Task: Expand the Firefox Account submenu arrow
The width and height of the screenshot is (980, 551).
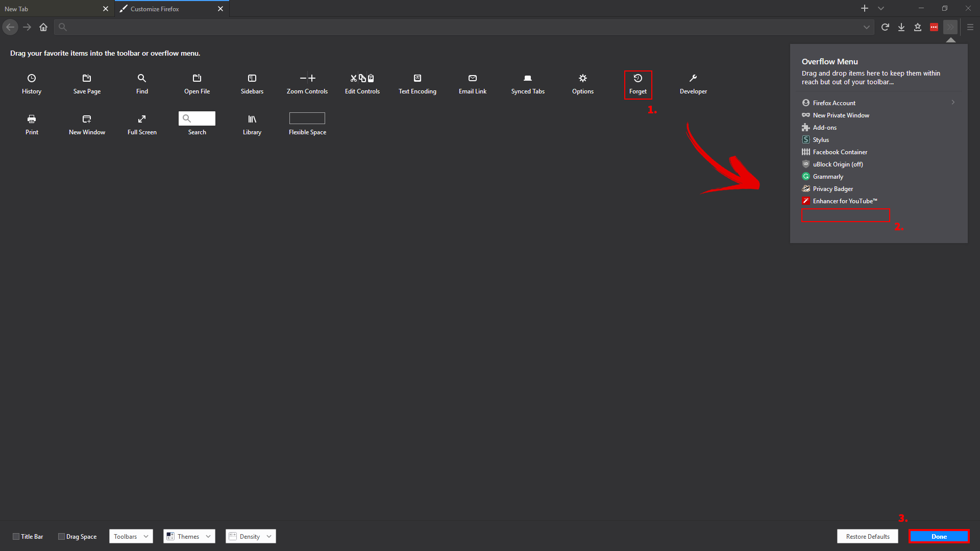Action: click(953, 103)
